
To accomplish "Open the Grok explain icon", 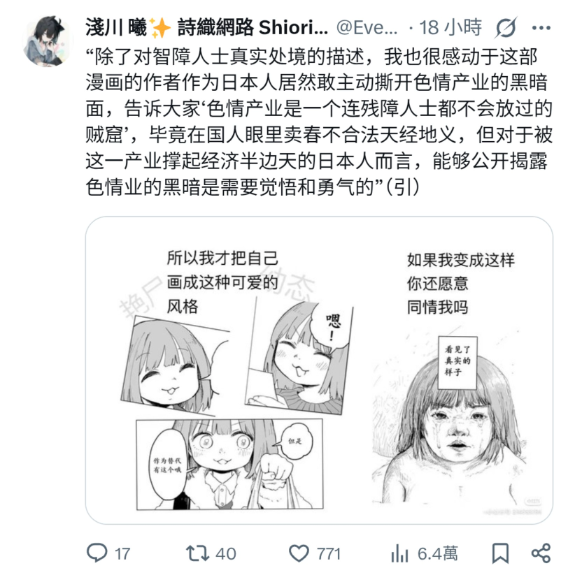I will coord(506,28).
